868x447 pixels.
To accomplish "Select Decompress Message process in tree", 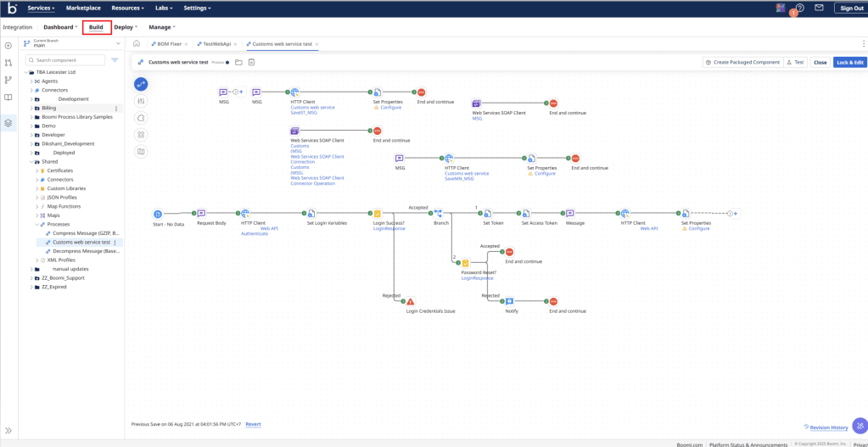I will pyautogui.click(x=86, y=251).
